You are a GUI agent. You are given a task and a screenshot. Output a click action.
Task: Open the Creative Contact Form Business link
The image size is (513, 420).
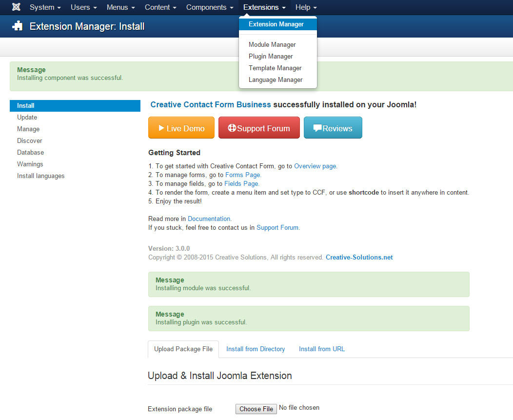pos(210,104)
